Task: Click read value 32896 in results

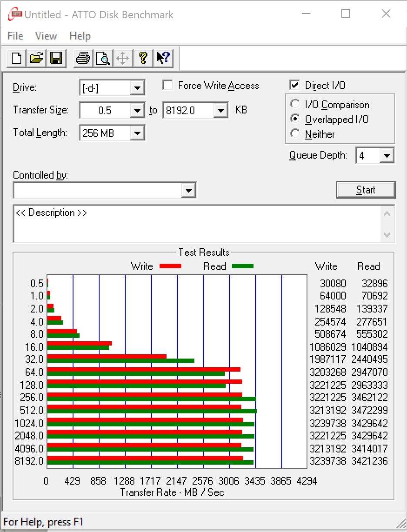Action: (x=374, y=284)
